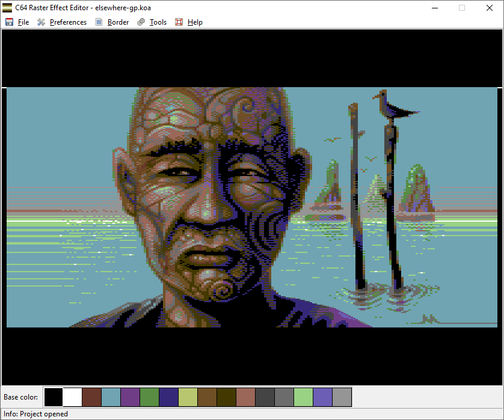The width and height of the screenshot is (504, 420).
Task: Choose the medium grey base color
Action: click(284, 397)
